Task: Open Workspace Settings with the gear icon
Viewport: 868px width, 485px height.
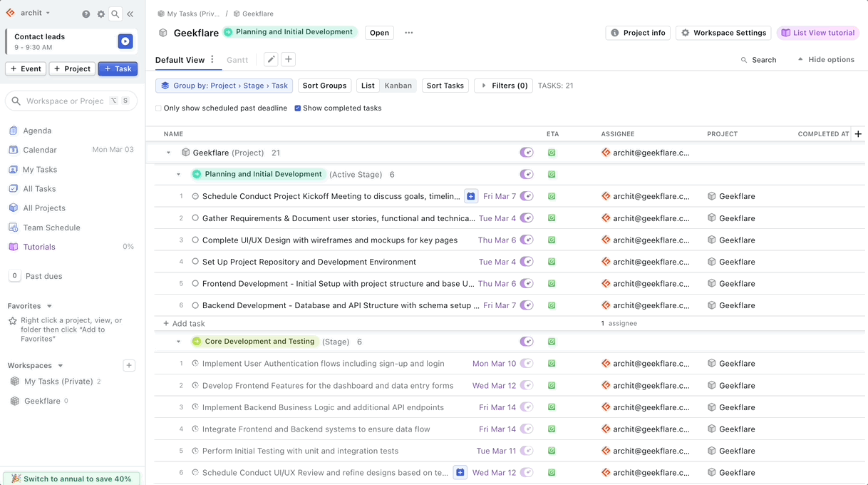Action: point(723,32)
